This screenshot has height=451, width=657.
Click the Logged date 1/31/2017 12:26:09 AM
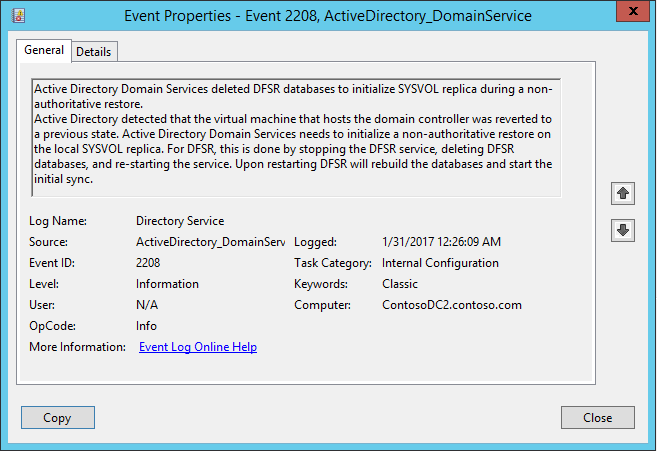point(441,242)
